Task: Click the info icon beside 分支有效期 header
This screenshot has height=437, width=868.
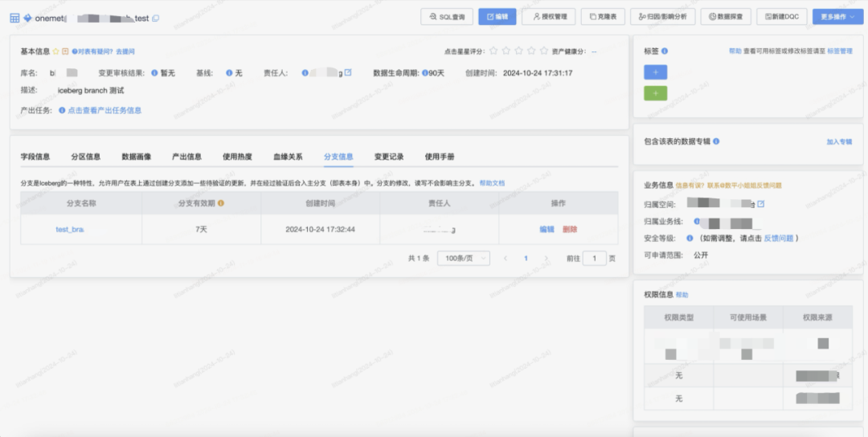Action: click(221, 203)
